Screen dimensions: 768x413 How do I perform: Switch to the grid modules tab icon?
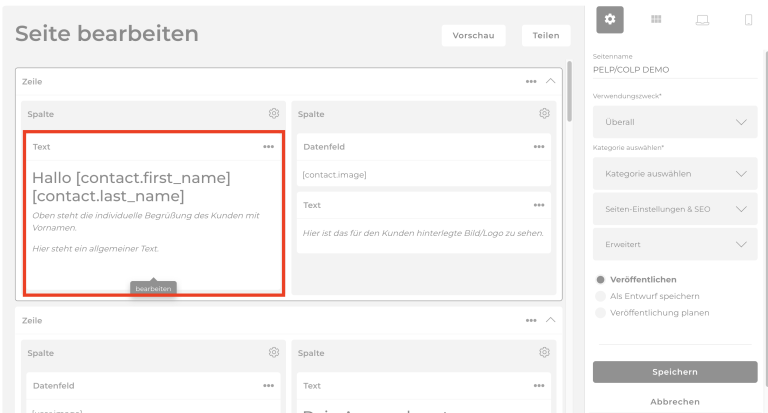(656, 19)
